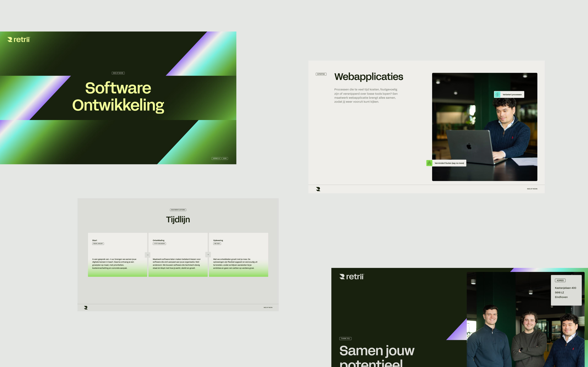Click the NICE AT NOON tag above Software
Viewport: 588px width, 367px height.
(118, 73)
